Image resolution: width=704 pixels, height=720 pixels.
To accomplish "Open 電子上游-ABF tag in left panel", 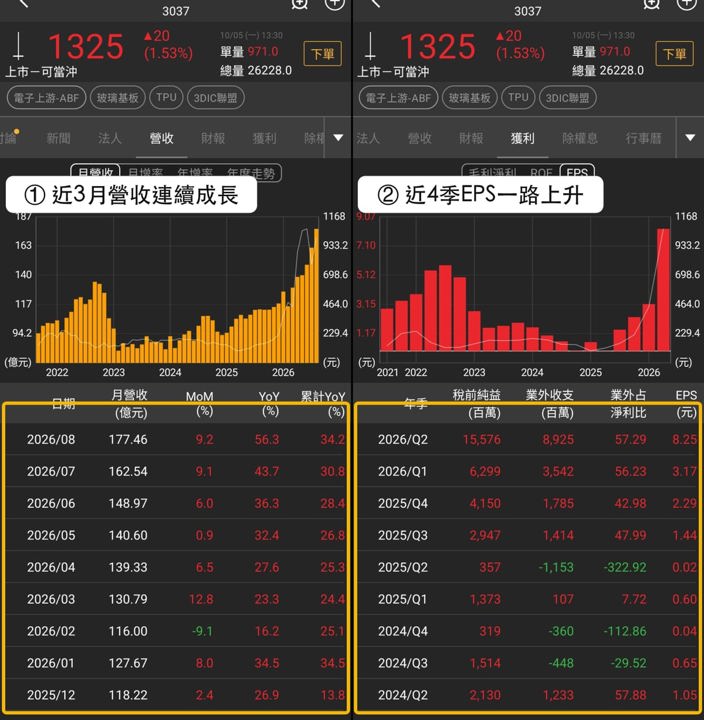I will point(46,98).
